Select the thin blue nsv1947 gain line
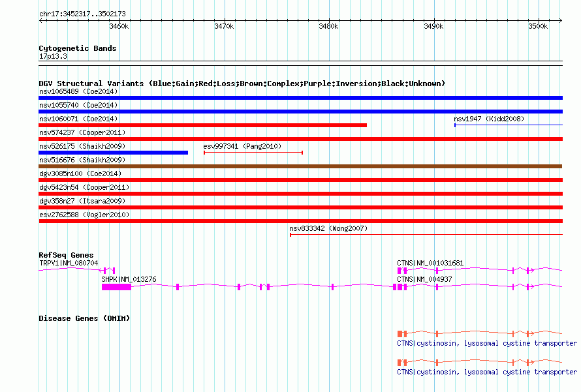 (x=509, y=125)
